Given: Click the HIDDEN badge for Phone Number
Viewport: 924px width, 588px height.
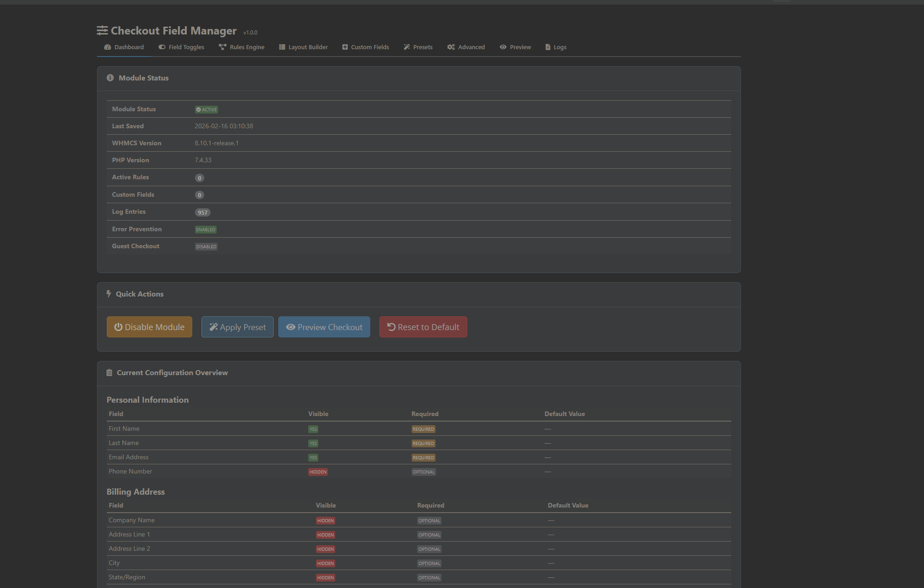Looking at the screenshot, I should click(x=318, y=472).
